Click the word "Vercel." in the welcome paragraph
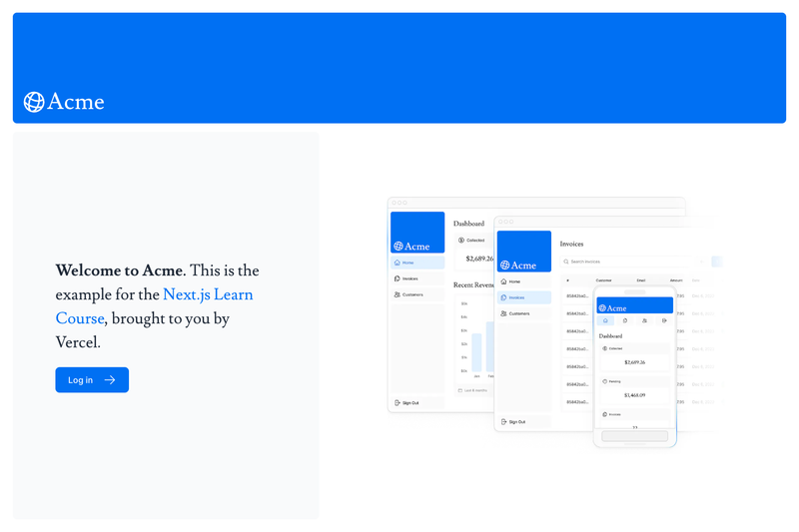Viewport: 799px width, 532px height. (78, 342)
